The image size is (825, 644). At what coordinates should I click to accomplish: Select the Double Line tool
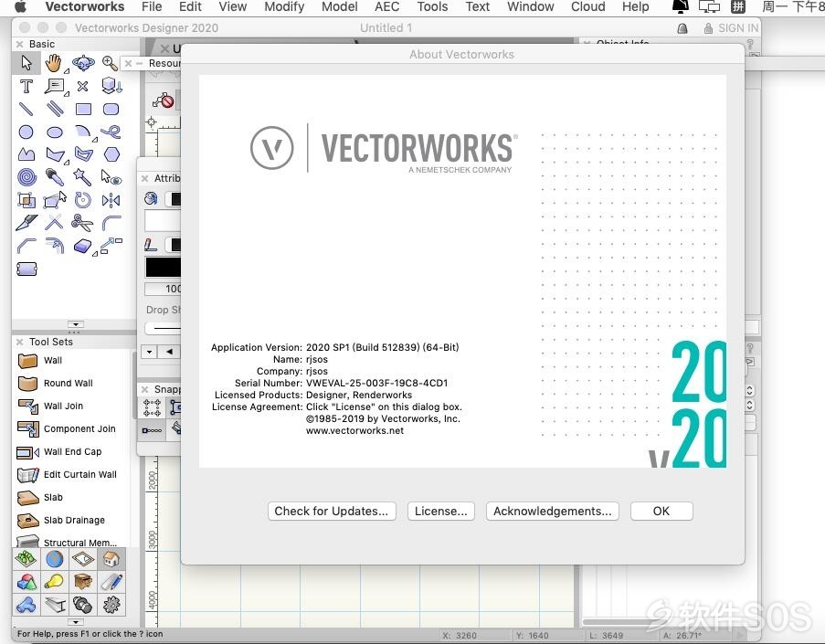[x=55, y=109]
